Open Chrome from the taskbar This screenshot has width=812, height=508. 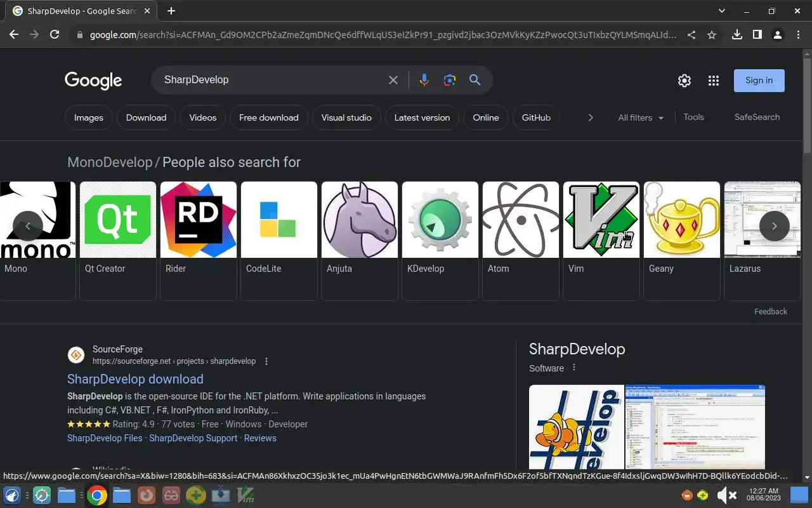click(97, 495)
